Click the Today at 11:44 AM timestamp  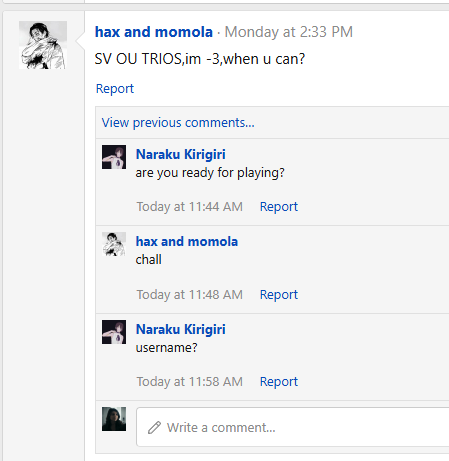click(189, 207)
